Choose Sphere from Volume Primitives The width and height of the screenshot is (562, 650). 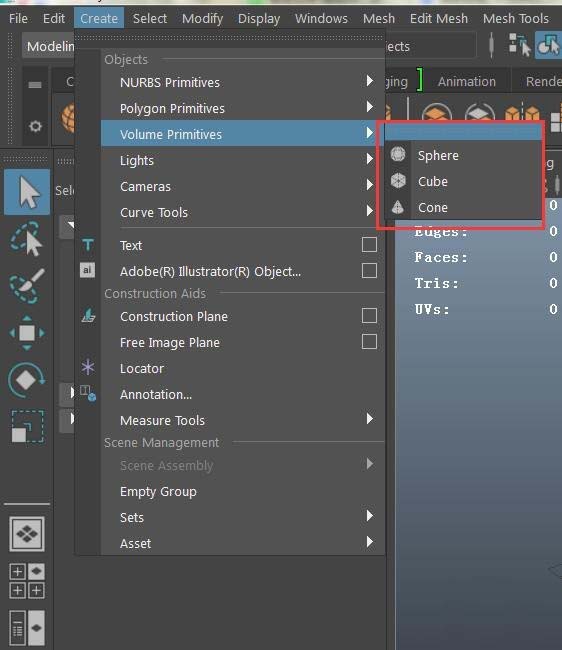click(463, 155)
